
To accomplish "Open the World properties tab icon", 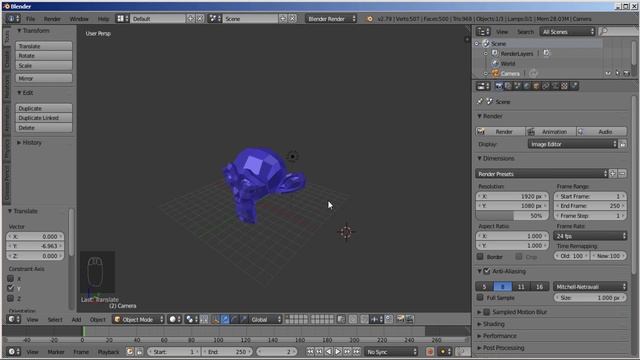I will [x=527, y=86].
